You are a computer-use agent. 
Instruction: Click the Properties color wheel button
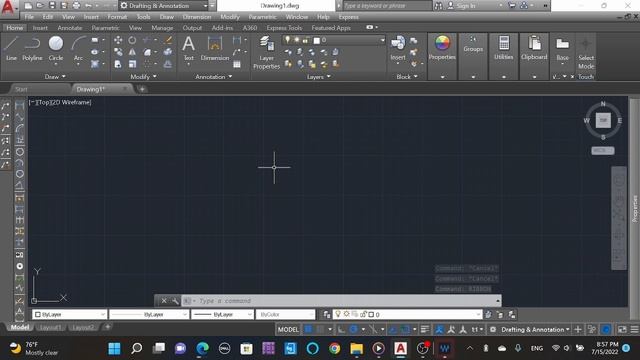pyautogui.click(x=442, y=49)
